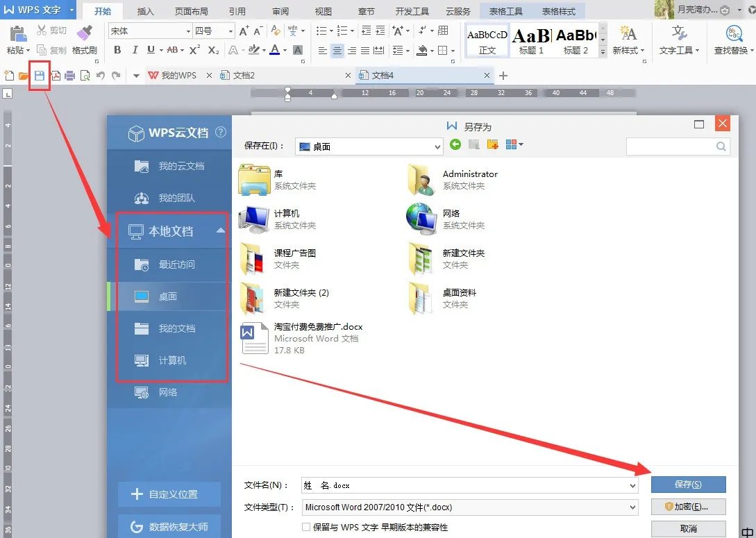Open the font color swatch dropdown
Viewport: 756px width, 538px height.
click(285, 50)
